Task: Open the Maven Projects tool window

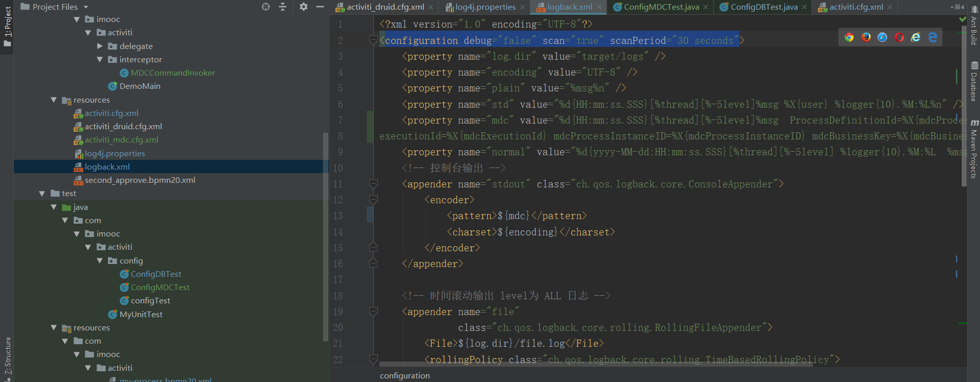Action: pyautogui.click(x=974, y=149)
